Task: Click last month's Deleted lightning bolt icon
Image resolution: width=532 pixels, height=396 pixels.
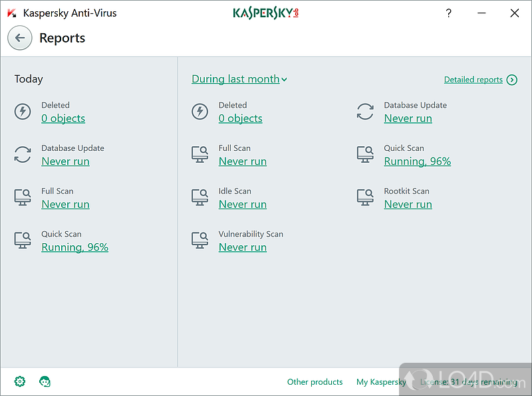Action: coord(199,112)
